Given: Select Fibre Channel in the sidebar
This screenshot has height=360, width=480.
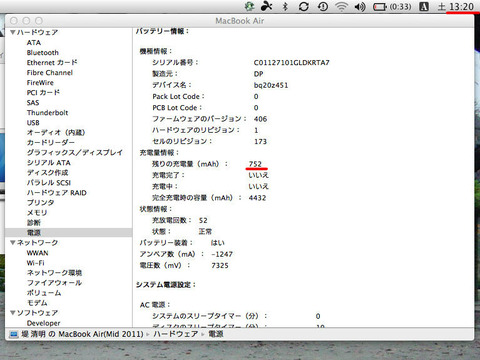Looking at the screenshot, I should tap(50, 73).
